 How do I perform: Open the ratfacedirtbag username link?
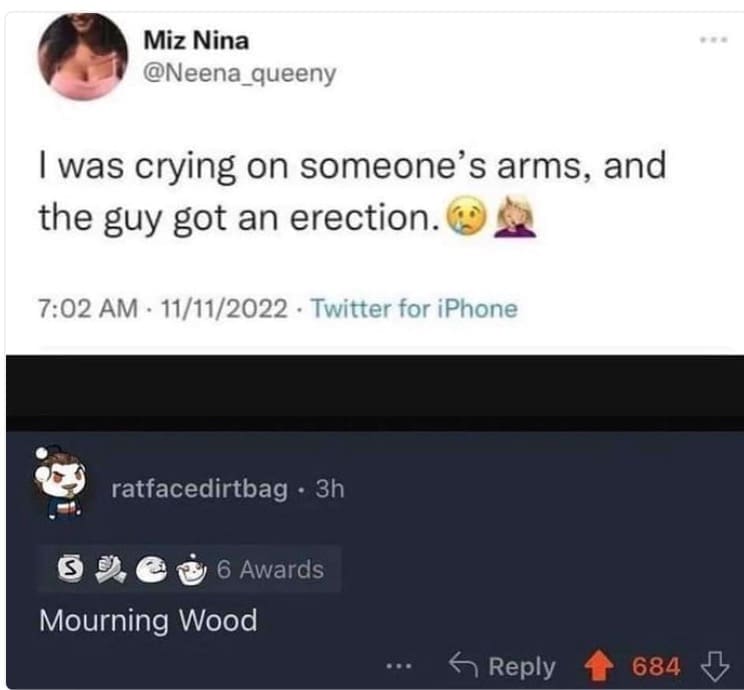199,489
